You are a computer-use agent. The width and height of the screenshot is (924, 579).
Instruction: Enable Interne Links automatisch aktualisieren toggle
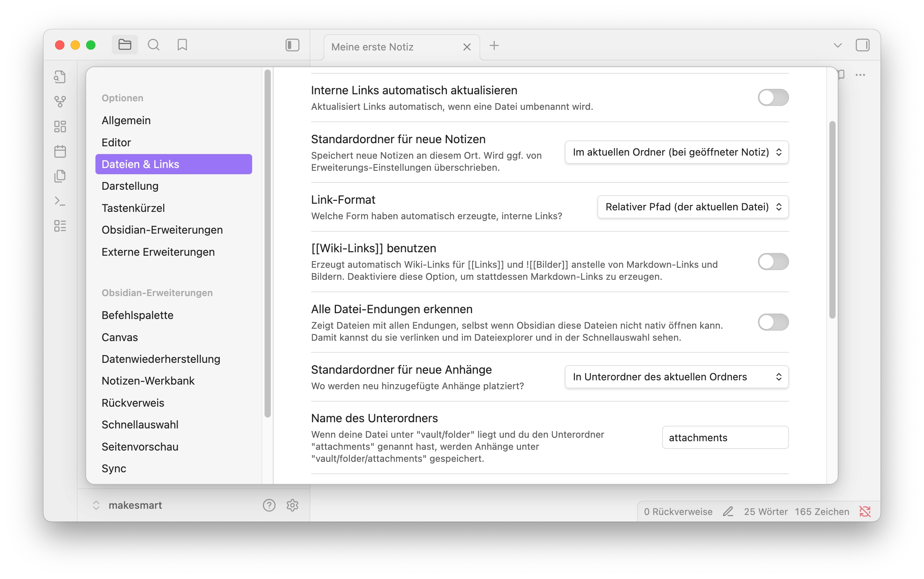coord(773,97)
